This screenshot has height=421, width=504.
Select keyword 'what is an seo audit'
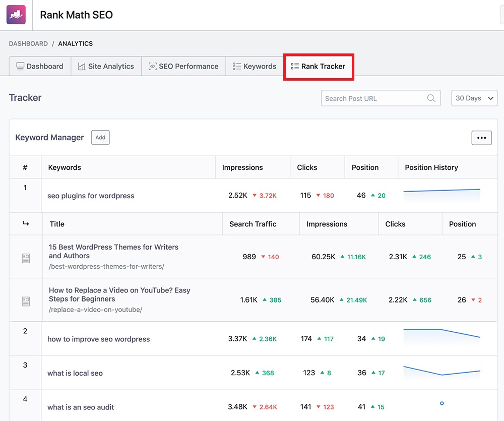(81, 407)
